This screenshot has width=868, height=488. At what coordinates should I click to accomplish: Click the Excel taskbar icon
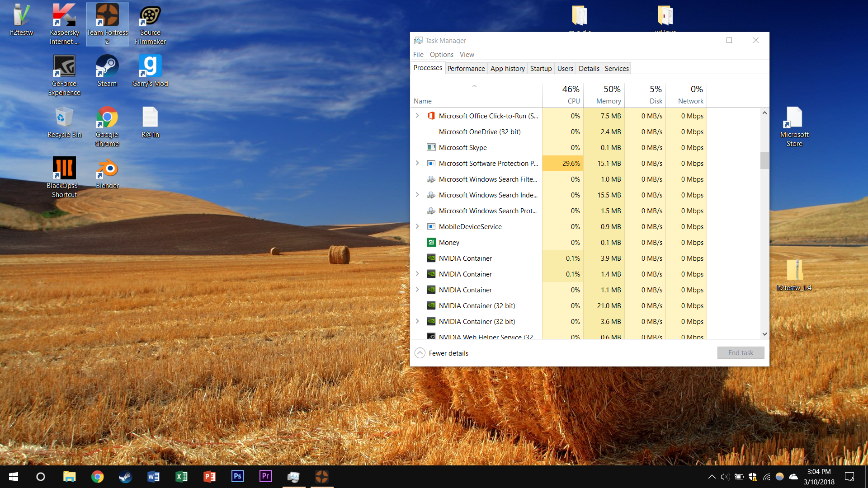pyautogui.click(x=181, y=476)
